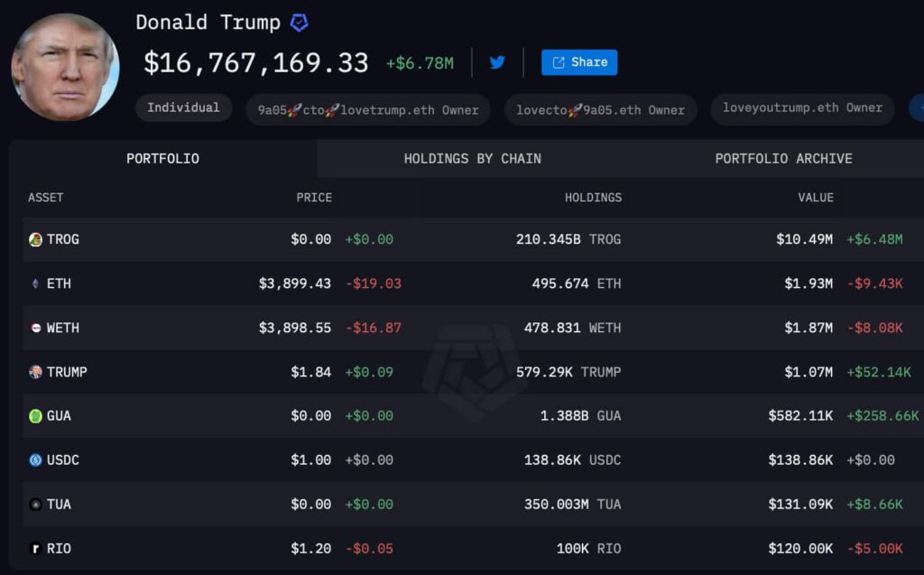Open the Twitter profile icon
The image size is (924, 575).
click(497, 62)
